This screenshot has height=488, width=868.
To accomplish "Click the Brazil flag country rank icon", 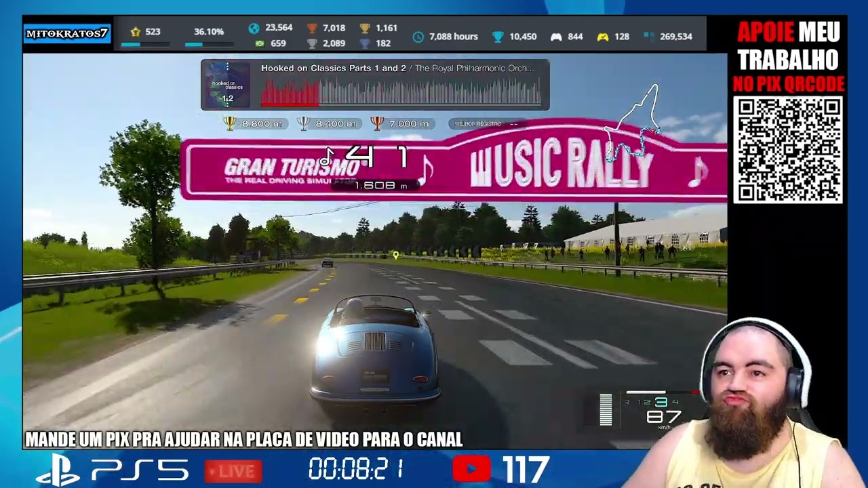I will click(x=259, y=43).
